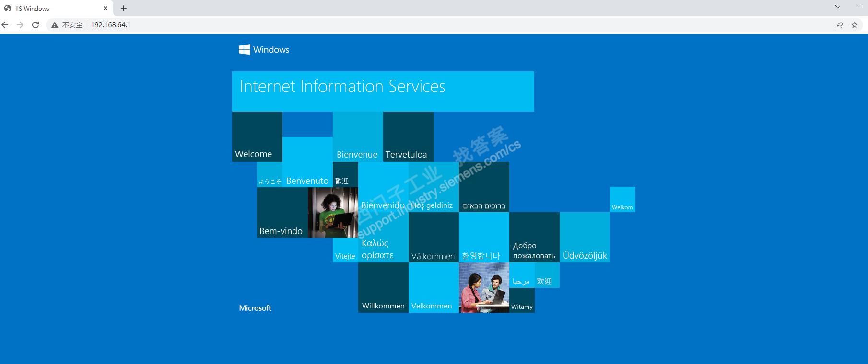The image size is (868, 364).
Task: Click the browser forward arrow
Action: click(20, 25)
